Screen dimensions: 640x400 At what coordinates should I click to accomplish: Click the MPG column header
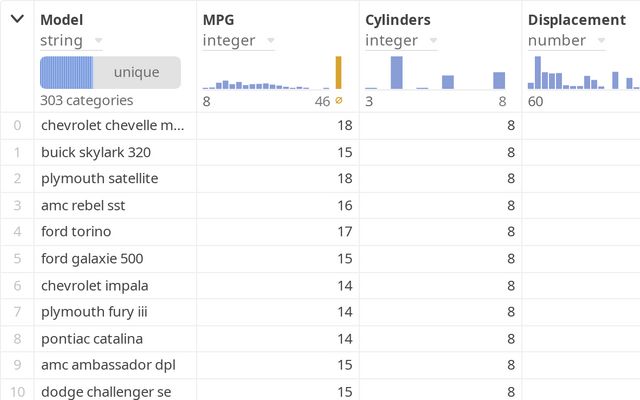pyautogui.click(x=219, y=20)
